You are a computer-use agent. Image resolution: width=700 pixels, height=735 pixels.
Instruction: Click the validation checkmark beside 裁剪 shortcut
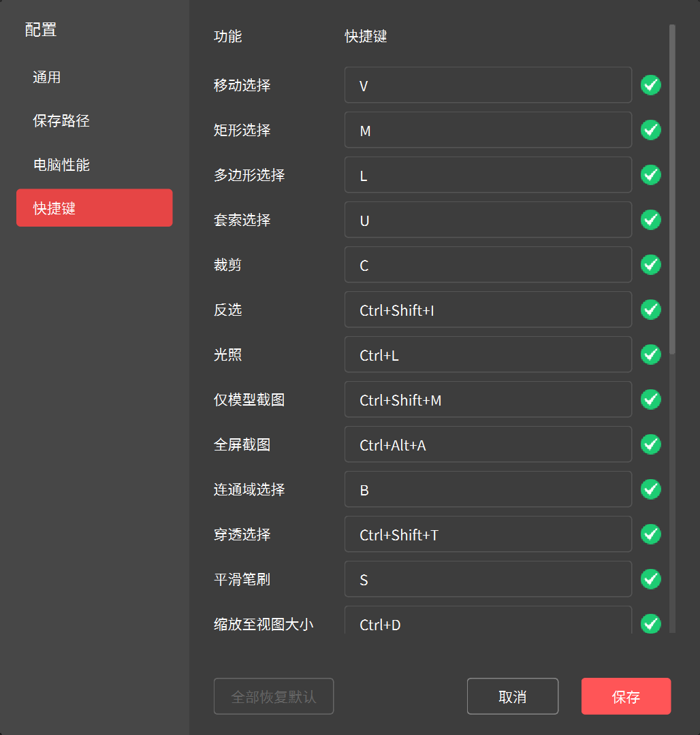(651, 265)
